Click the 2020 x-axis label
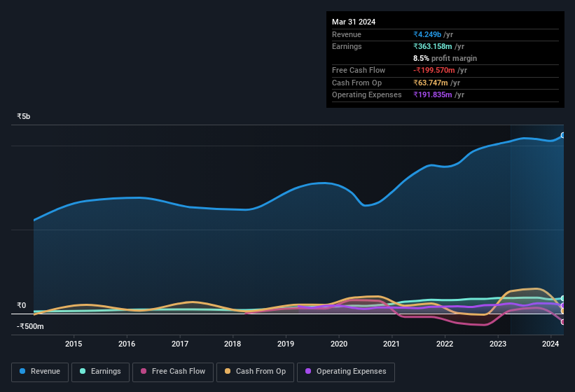This screenshot has width=575, height=392. pos(339,344)
